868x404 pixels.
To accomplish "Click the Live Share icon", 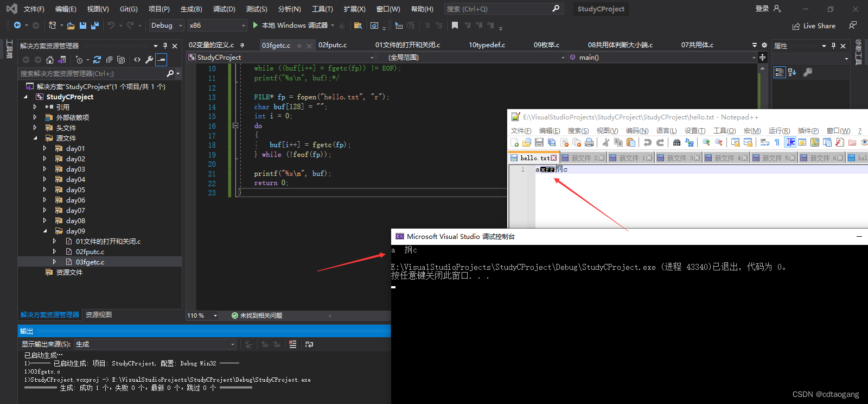I will (796, 26).
